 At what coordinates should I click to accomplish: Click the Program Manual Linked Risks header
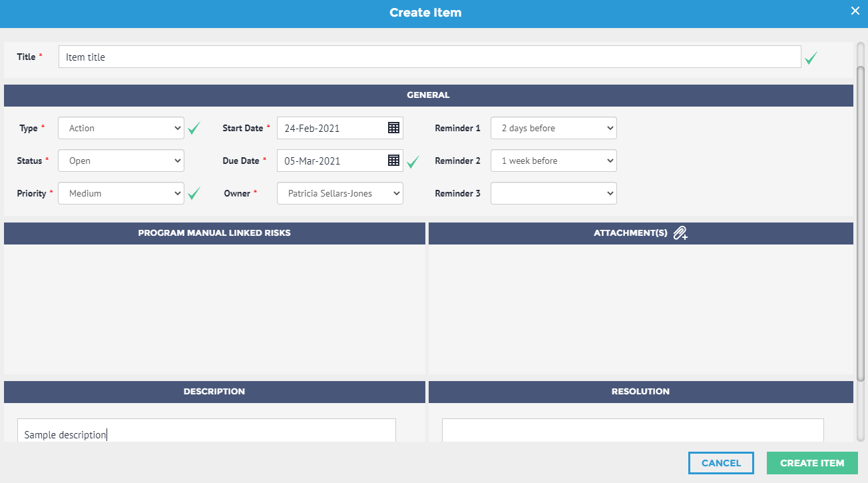point(214,233)
